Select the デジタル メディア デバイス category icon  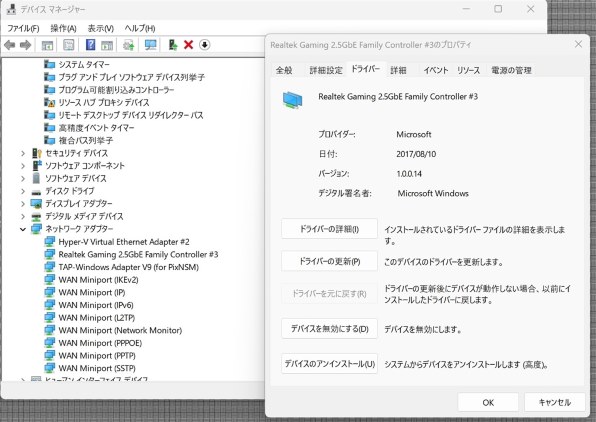[36, 217]
